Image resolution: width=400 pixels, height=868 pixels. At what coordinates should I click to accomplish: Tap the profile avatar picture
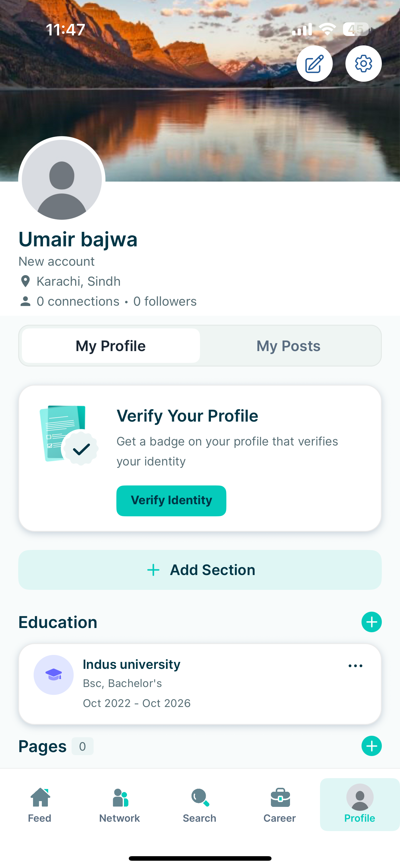62,180
